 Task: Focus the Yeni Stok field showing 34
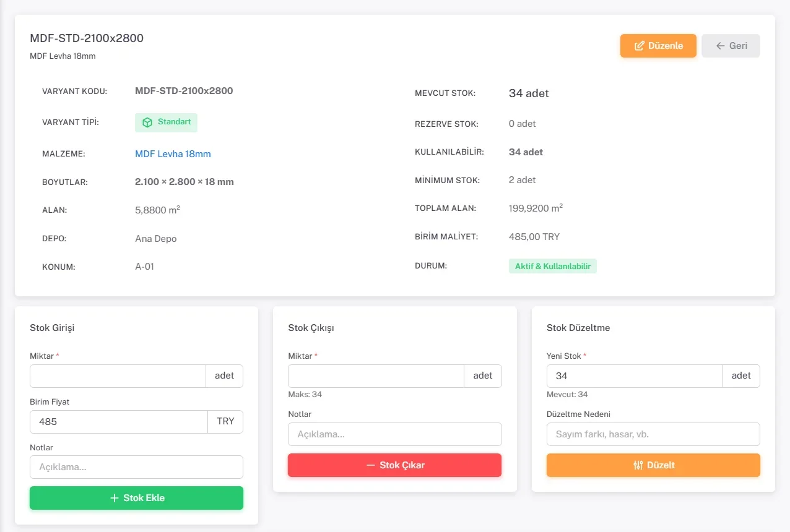[635, 376]
